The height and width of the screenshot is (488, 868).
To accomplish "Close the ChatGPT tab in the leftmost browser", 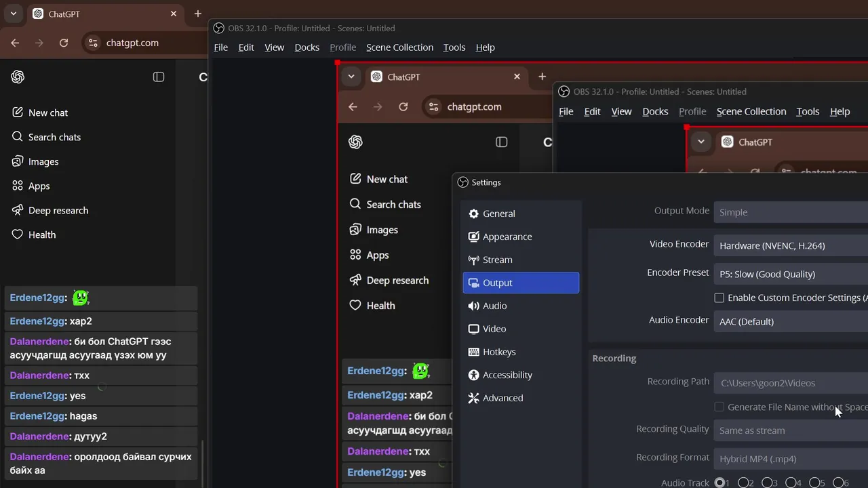I will pos(174,14).
